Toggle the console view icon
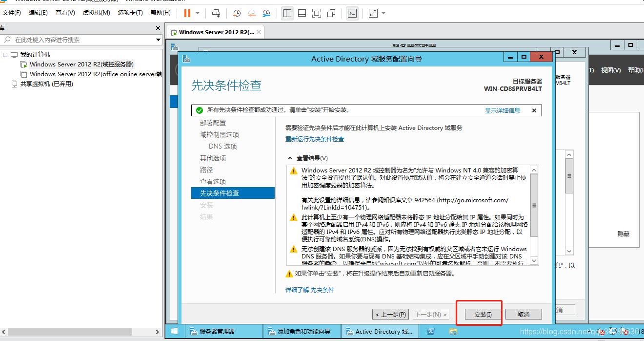Image resolution: width=644 pixels, height=341 pixels. click(x=352, y=13)
